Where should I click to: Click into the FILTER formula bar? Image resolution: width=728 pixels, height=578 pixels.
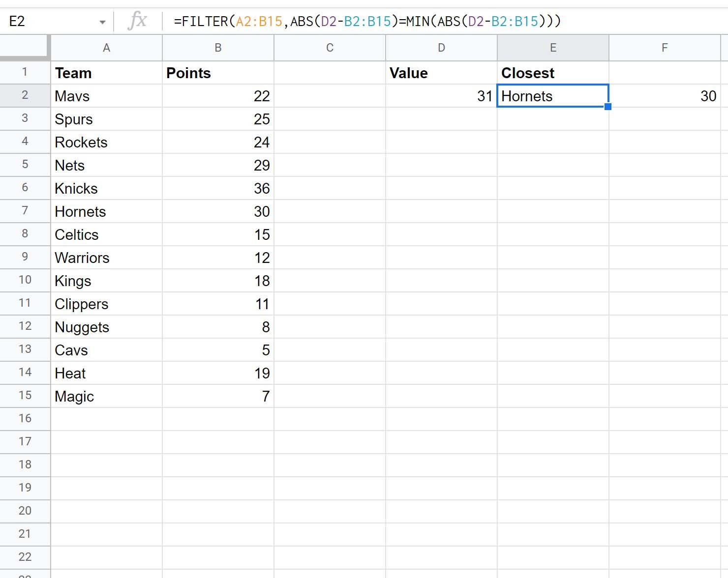pyautogui.click(x=445, y=21)
